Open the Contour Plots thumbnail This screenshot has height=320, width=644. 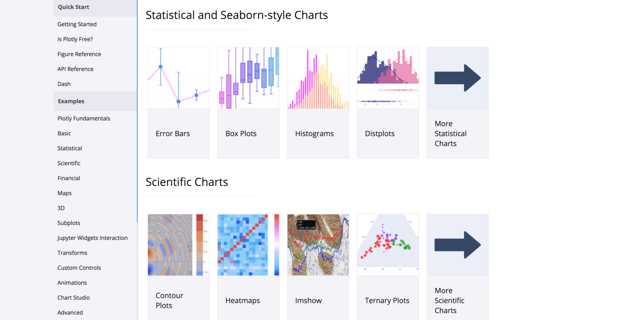click(x=178, y=245)
